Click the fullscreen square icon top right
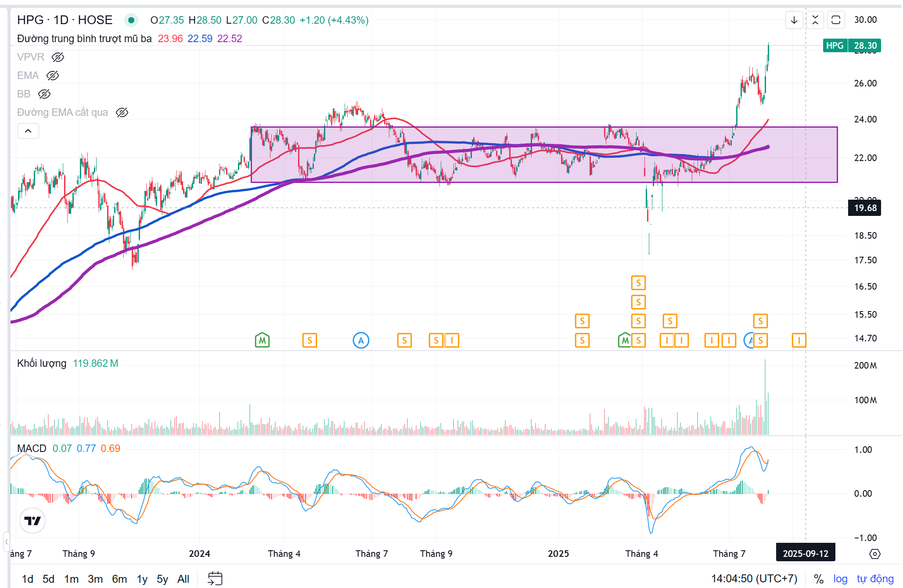 (836, 20)
